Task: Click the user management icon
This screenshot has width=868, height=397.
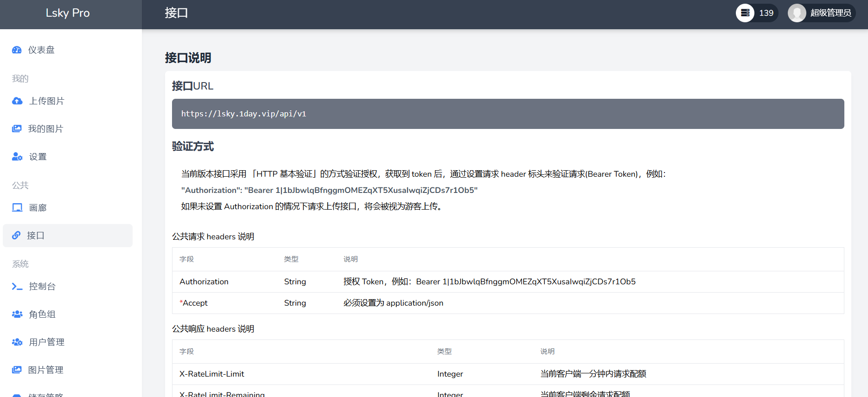Action: pos(17,342)
